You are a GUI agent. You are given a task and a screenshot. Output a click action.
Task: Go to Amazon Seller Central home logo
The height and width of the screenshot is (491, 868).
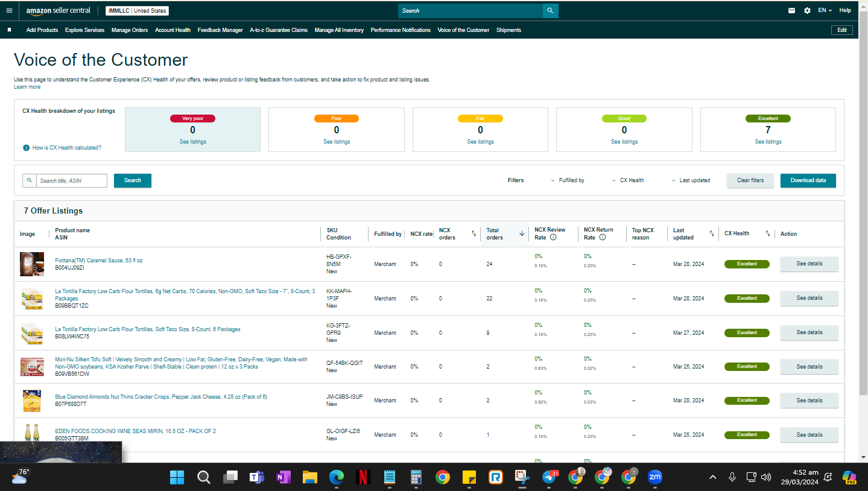click(x=59, y=11)
